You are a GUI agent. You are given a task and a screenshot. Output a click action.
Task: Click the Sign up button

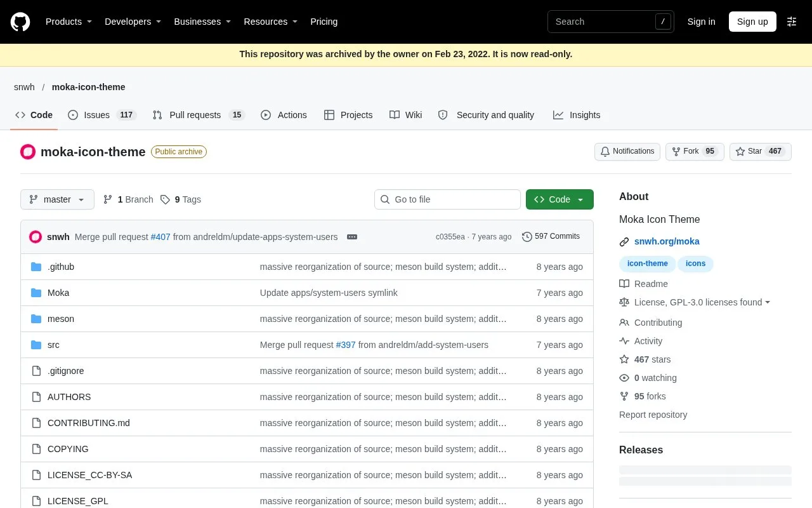[x=752, y=22]
